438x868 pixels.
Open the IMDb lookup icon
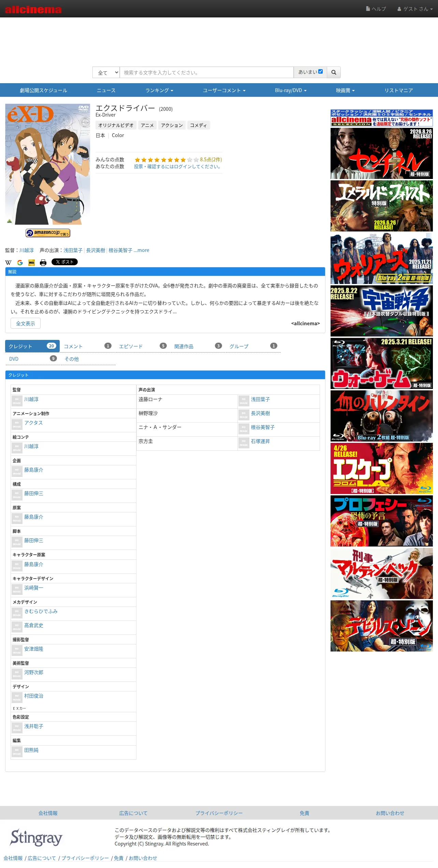click(x=31, y=262)
